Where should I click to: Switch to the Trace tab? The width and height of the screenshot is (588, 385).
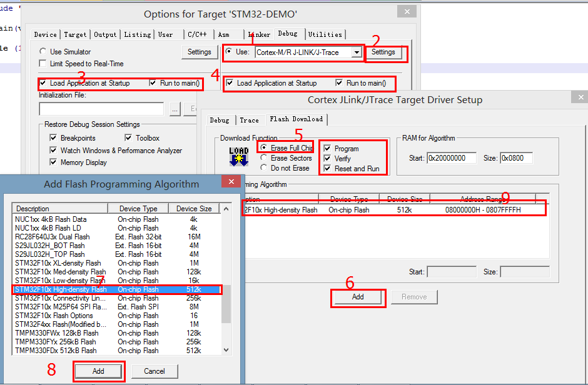pyautogui.click(x=250, y=120)
